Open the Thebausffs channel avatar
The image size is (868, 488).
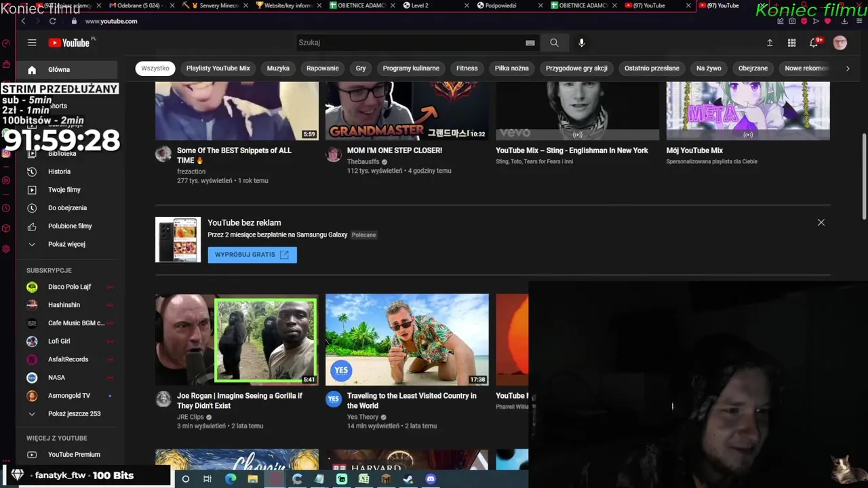[x=334, y=154]
